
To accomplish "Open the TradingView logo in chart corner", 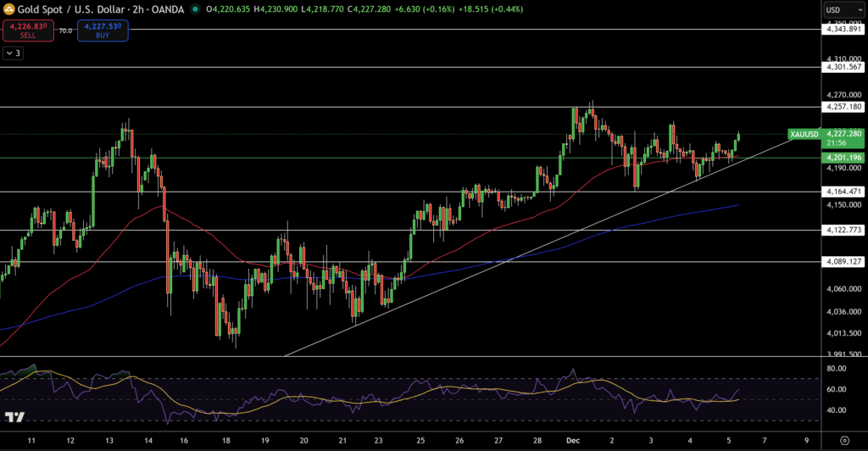I will (14, 417).
